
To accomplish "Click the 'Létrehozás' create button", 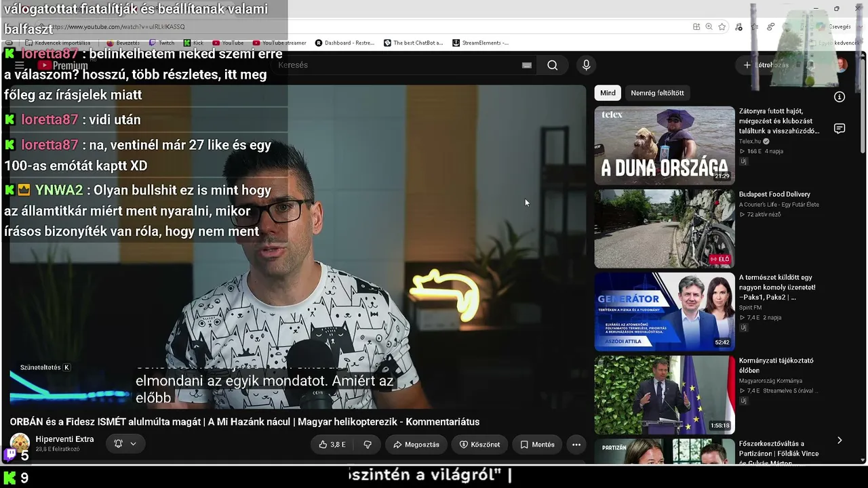I will coord(766,65).
